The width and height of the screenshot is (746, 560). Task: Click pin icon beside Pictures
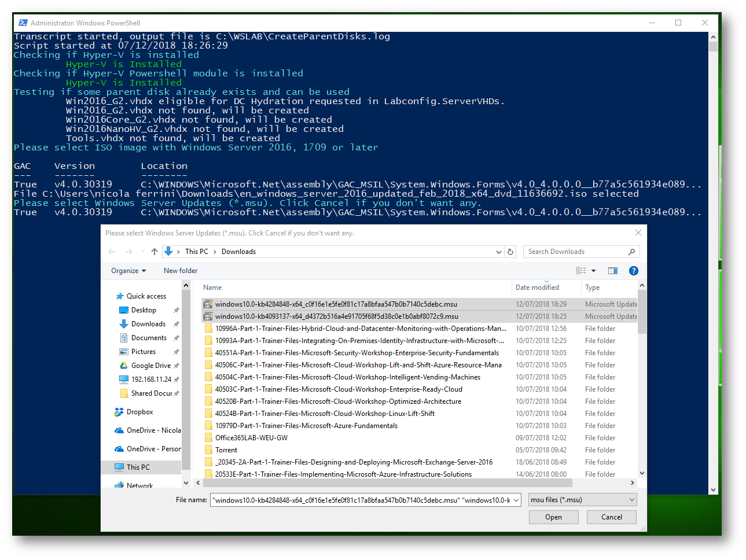point(177,352)
